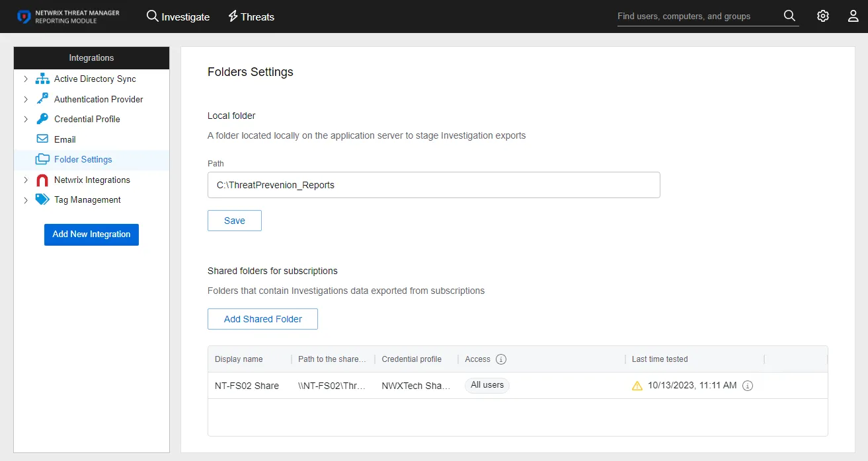The image size is (868, 461).
Task: Select Authentication Provider in the tree
Action: 99,99
